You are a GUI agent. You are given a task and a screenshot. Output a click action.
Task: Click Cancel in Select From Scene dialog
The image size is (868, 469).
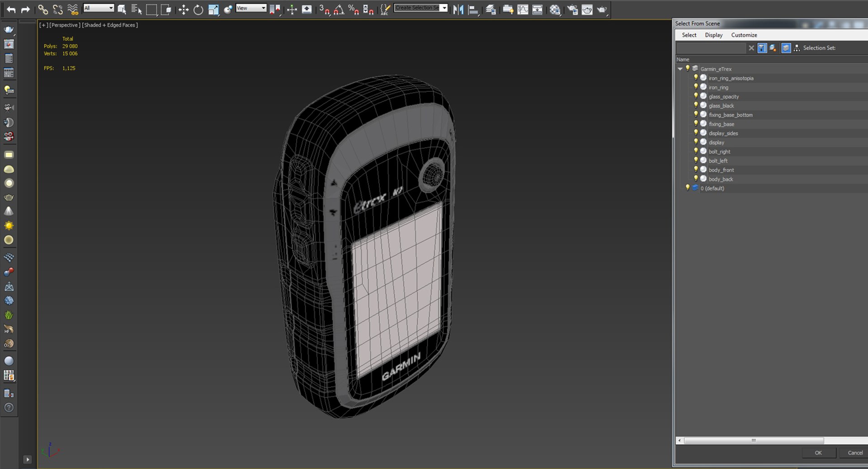(854, 453)
